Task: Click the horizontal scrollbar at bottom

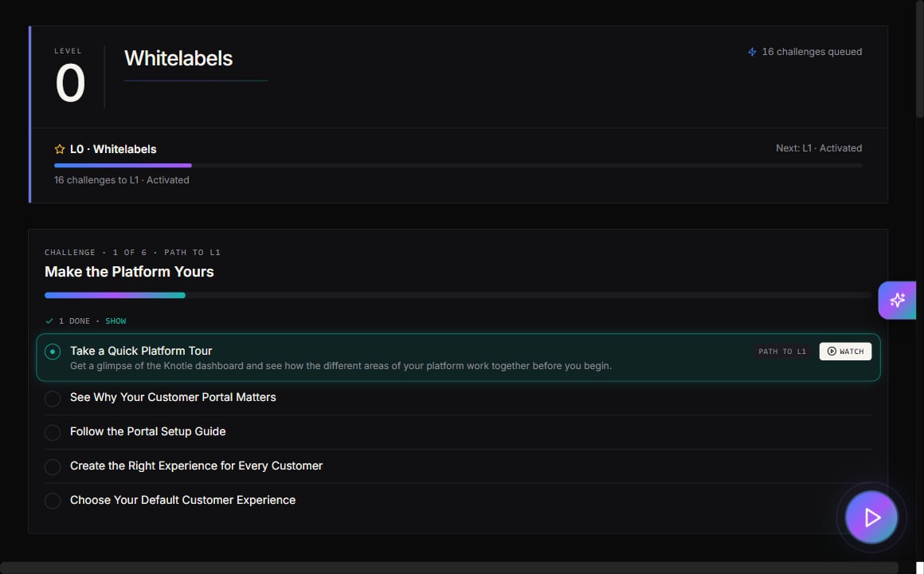Action: [449, 568]
